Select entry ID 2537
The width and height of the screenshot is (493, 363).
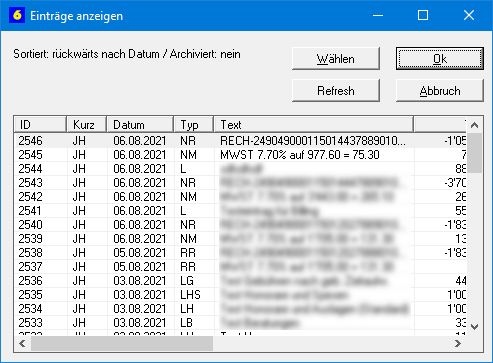[x=240, y=267]
